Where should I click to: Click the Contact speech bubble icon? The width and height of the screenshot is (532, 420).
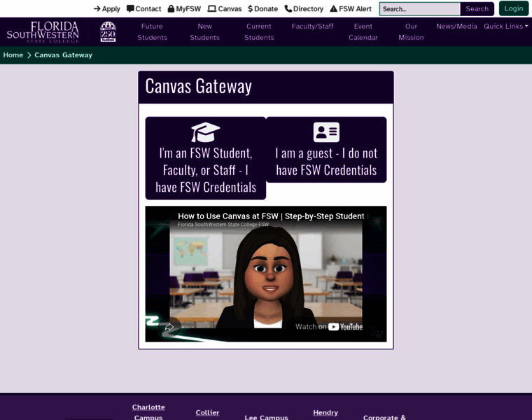point(130,9)
